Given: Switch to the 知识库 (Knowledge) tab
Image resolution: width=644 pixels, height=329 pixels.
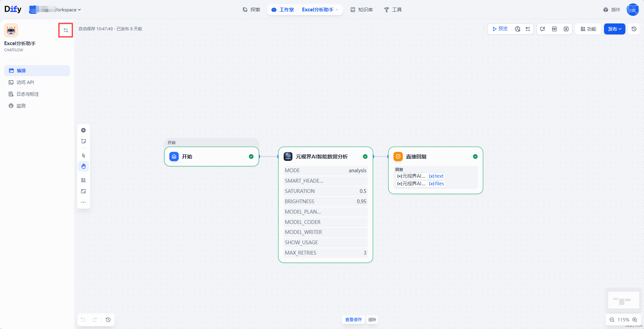Looking at the screenshot, I should [362, 10].
